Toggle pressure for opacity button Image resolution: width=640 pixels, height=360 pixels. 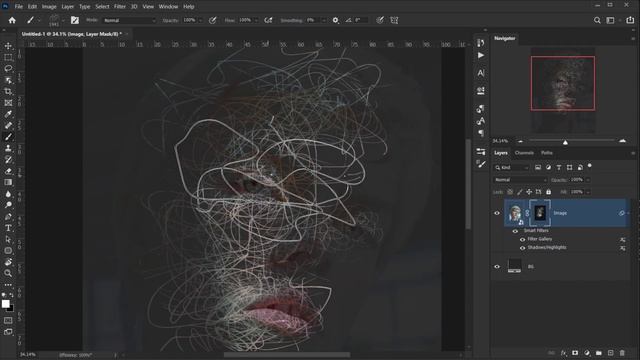[213, 20]
